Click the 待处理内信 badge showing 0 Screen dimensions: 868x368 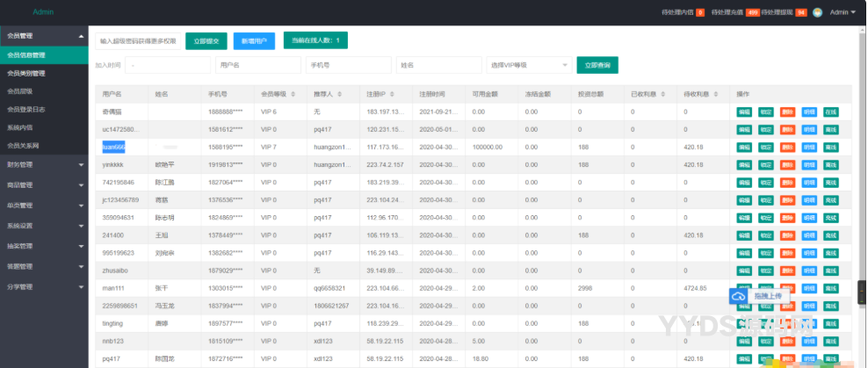699,12
